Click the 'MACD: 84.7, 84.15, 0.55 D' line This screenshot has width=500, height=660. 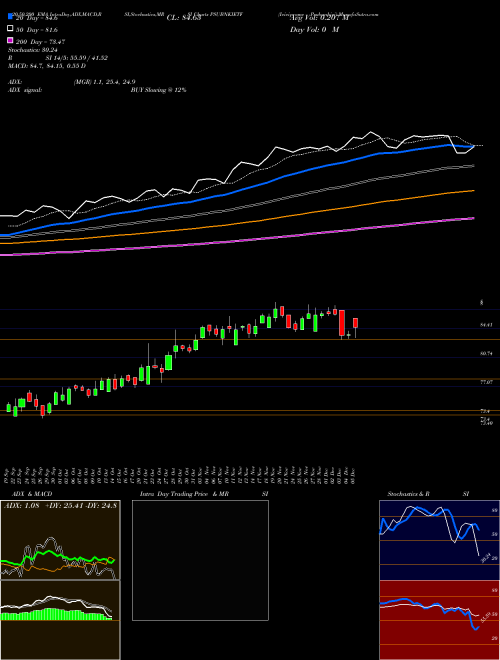point(47,66)
